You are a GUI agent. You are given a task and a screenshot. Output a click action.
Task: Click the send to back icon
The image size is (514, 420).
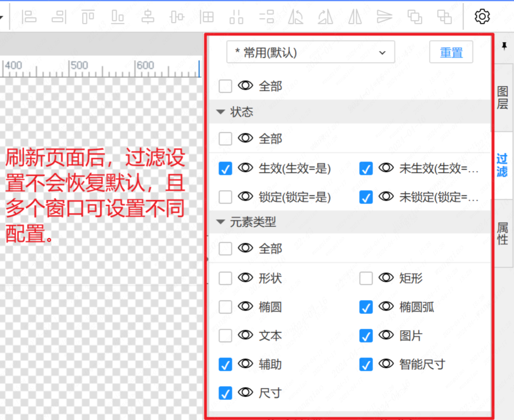(444, 17)
